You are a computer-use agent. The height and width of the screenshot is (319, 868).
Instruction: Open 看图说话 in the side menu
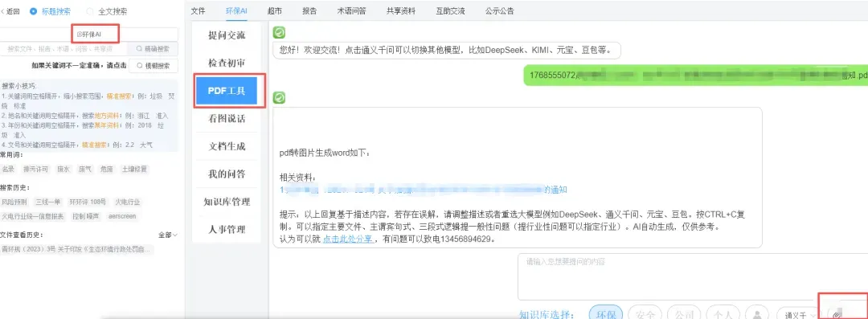coord(227,118)
